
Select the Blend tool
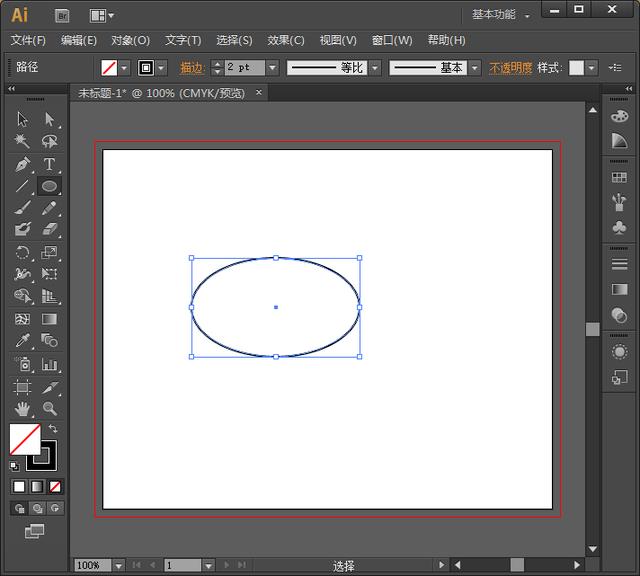click(x=49, y=340)
